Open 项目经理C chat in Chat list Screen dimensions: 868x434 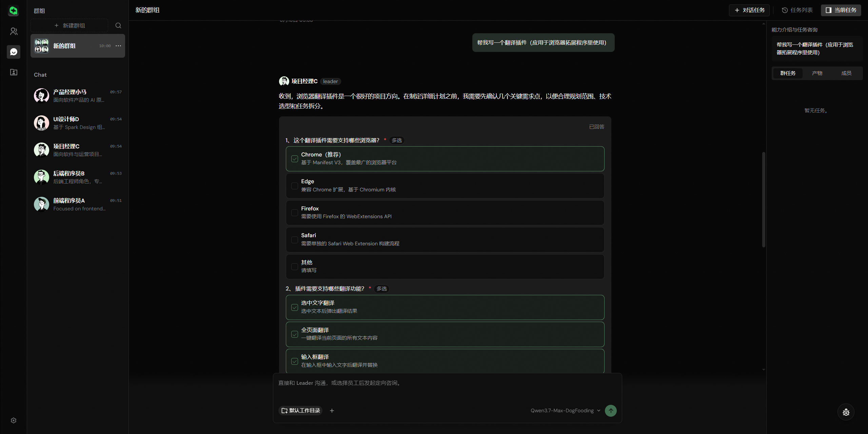78,150
